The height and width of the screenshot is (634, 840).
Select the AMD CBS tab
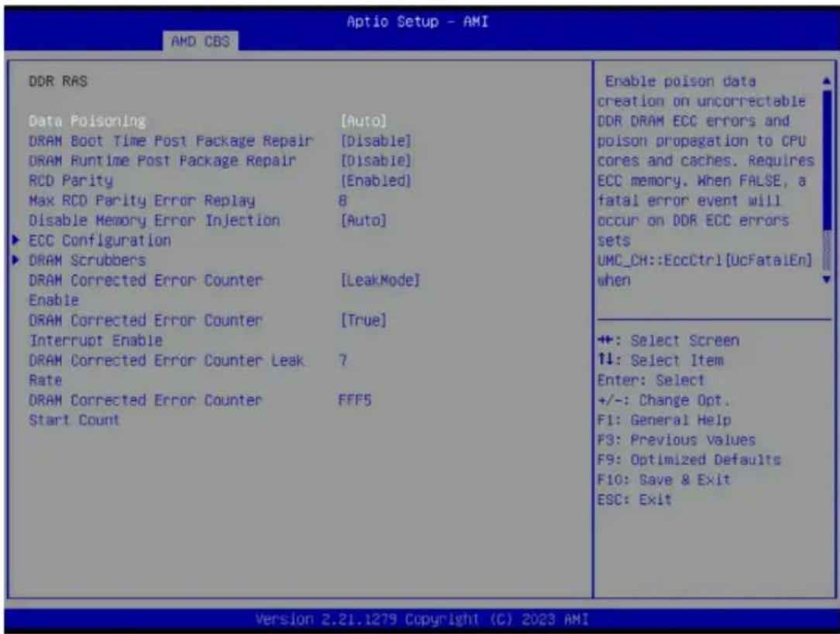click(x=201, y=41)
